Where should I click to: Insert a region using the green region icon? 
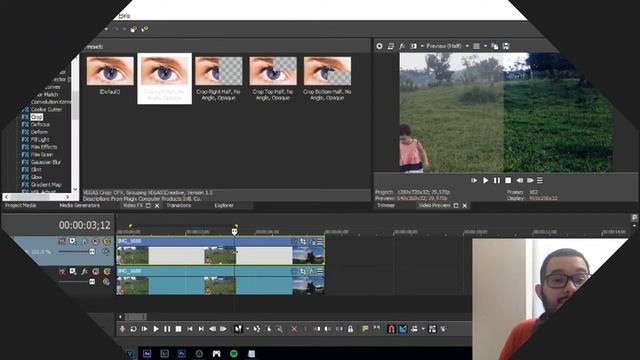376,329
